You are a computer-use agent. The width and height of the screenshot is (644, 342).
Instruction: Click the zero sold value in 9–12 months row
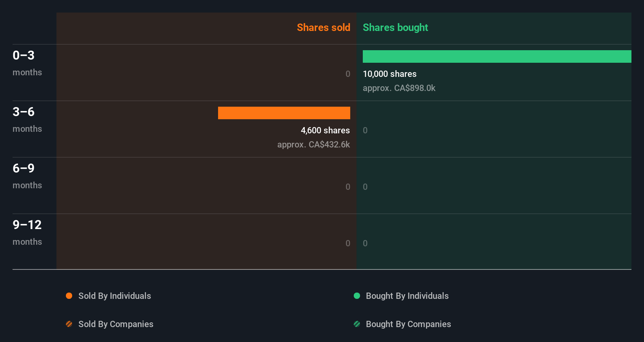(x=348, y=243)
